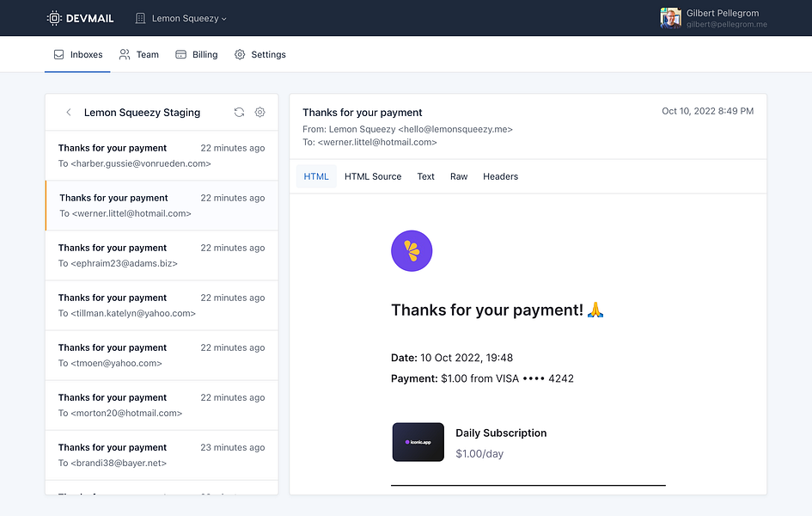Click Gilbert Pellegrom's profile avatar
This screenshot has width=812, height=516.
pos(669,17)
